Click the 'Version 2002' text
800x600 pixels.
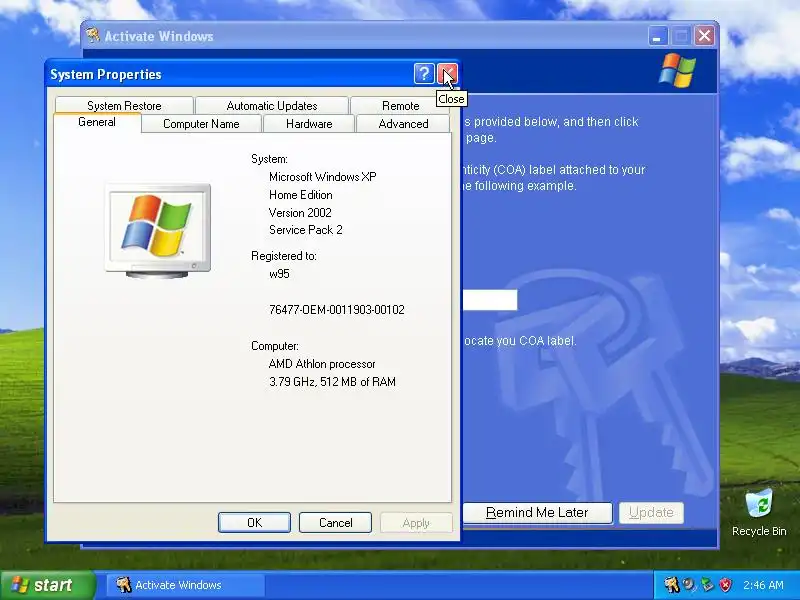coord(300,213)
